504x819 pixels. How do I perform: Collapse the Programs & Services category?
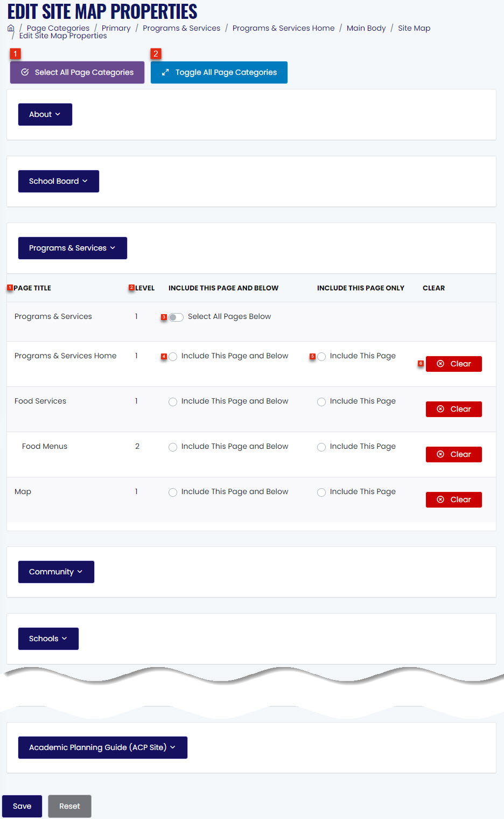73,248
